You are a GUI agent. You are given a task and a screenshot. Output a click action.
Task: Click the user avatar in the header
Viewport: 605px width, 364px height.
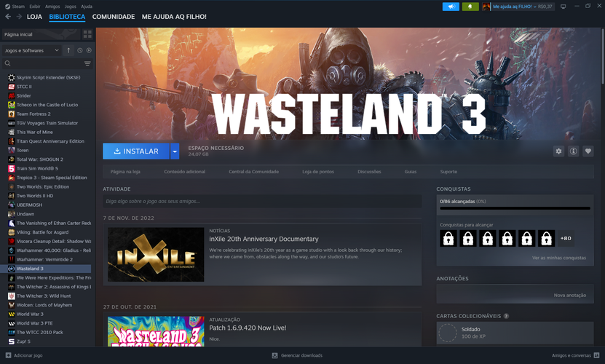[x=486, y=7]
